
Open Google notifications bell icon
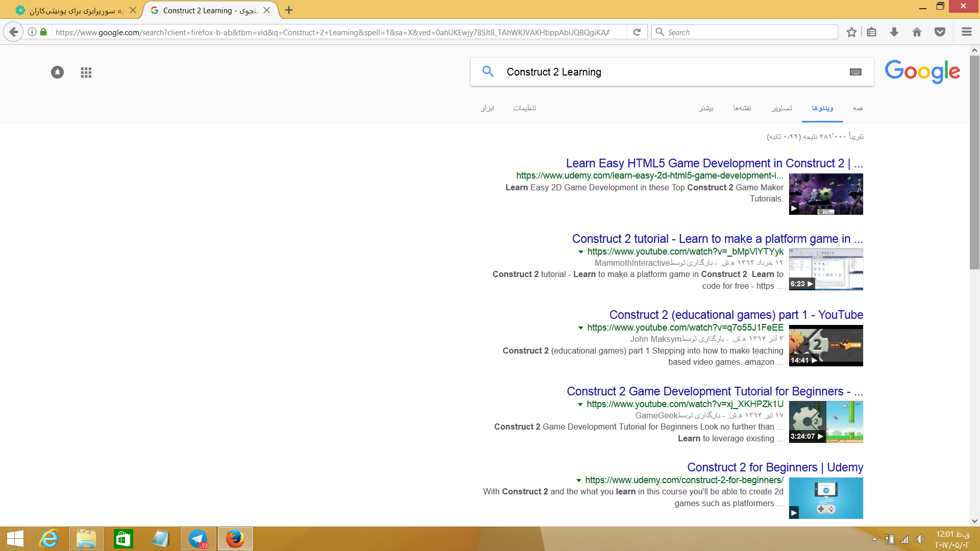pyautogui.click(x=58, y=72)
